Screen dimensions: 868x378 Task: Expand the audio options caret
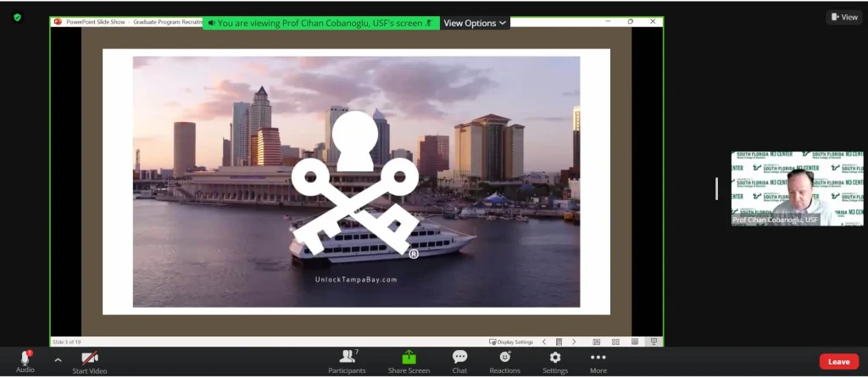[58, 360]
